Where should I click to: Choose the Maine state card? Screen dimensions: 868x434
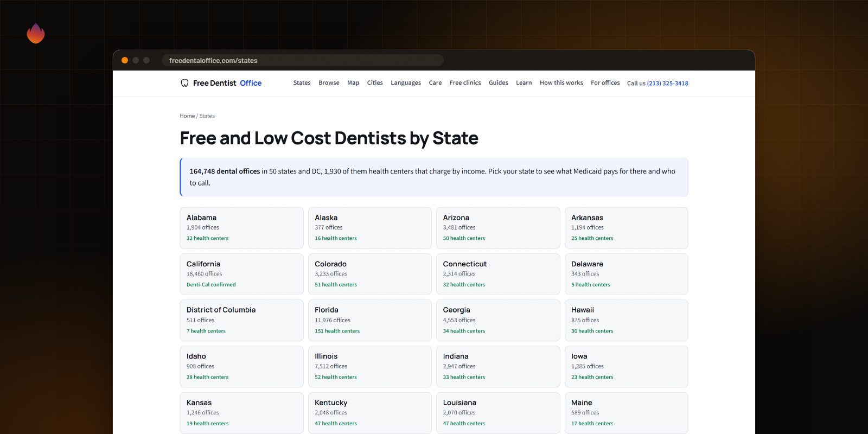(626, 413)
